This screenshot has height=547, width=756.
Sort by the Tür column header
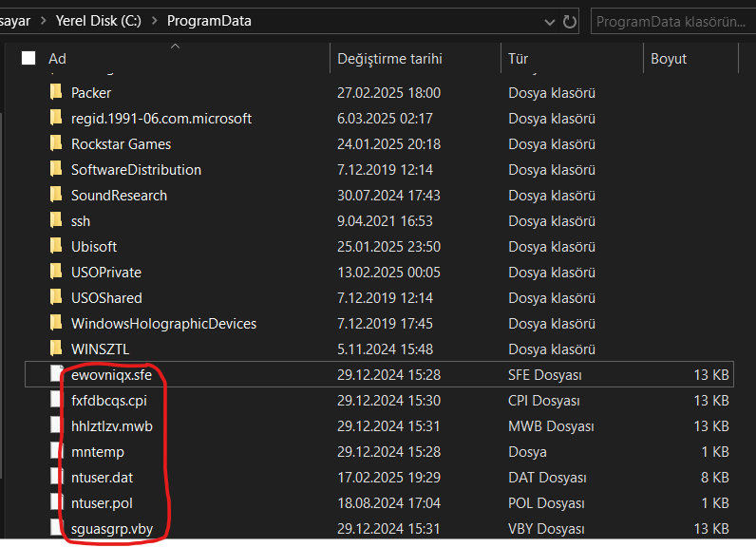pos(518,59)
